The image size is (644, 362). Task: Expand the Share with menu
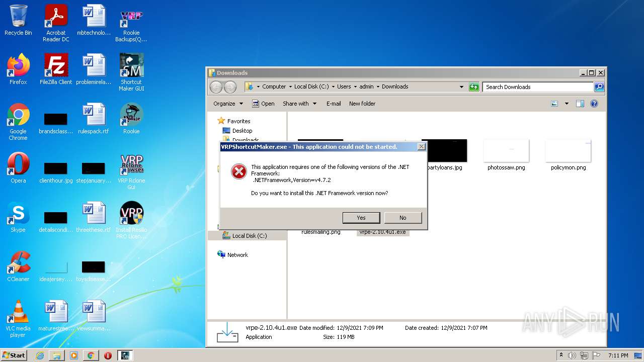pyautogui.click(x=300, y=104)
